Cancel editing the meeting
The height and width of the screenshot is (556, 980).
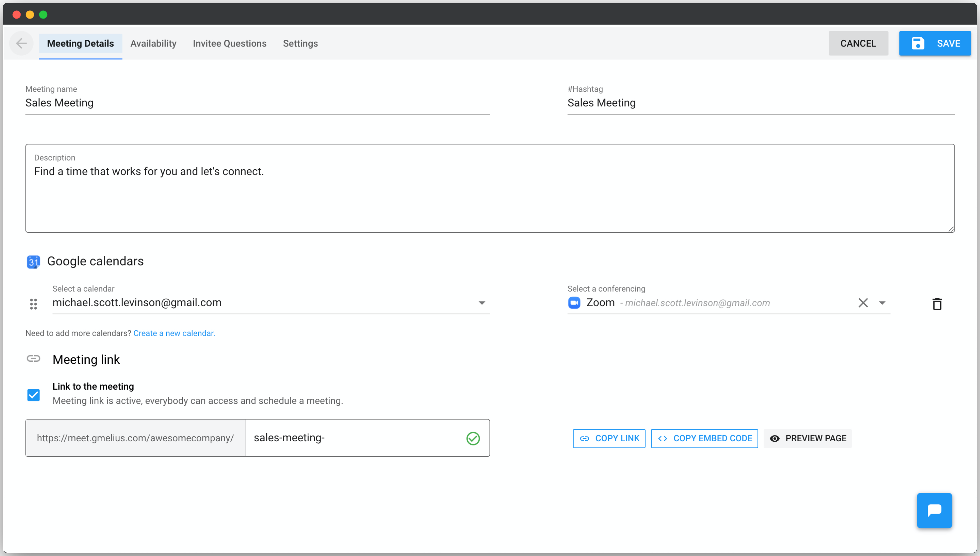pyautogui.click(x=858, y=44)
